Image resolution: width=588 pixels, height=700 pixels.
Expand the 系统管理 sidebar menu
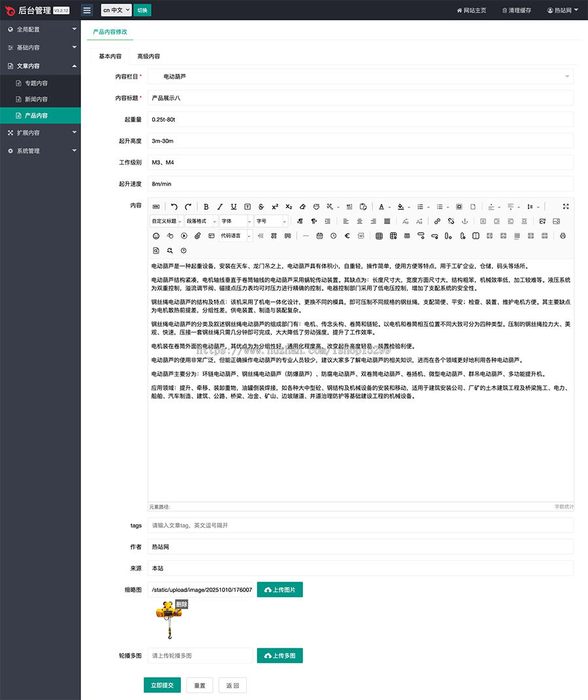tap(40, 151)
